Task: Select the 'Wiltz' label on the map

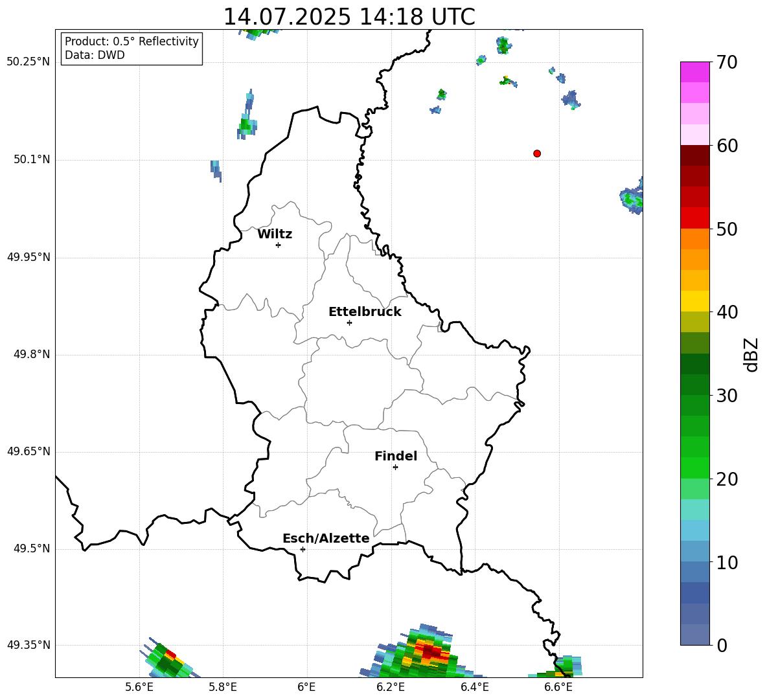Action: pos(275,234)
